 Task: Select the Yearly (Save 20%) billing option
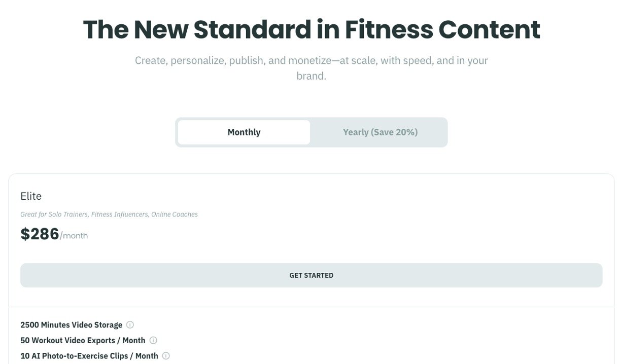(380, 132)
